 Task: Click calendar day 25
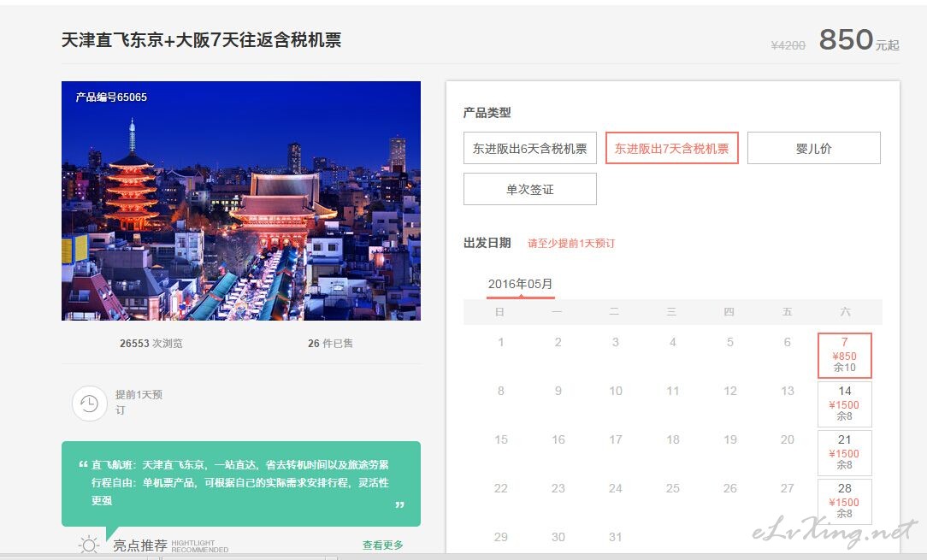[x=673, y=488]
